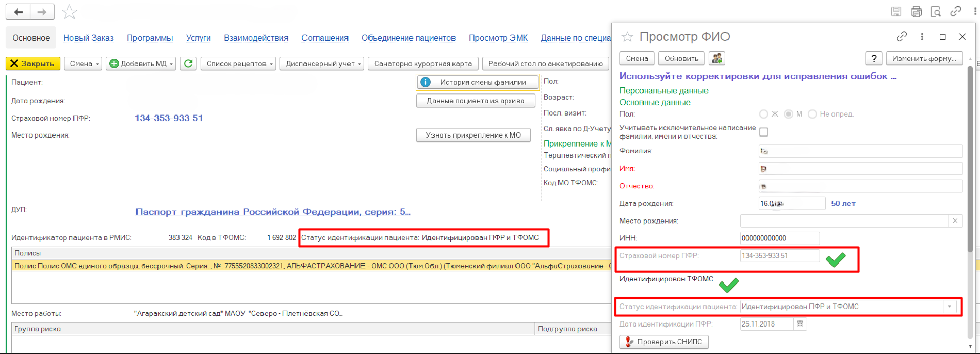980x354 pixels.
Task: Expand Статус идентификации пациента dropdown
Action: tap(950, 307)
